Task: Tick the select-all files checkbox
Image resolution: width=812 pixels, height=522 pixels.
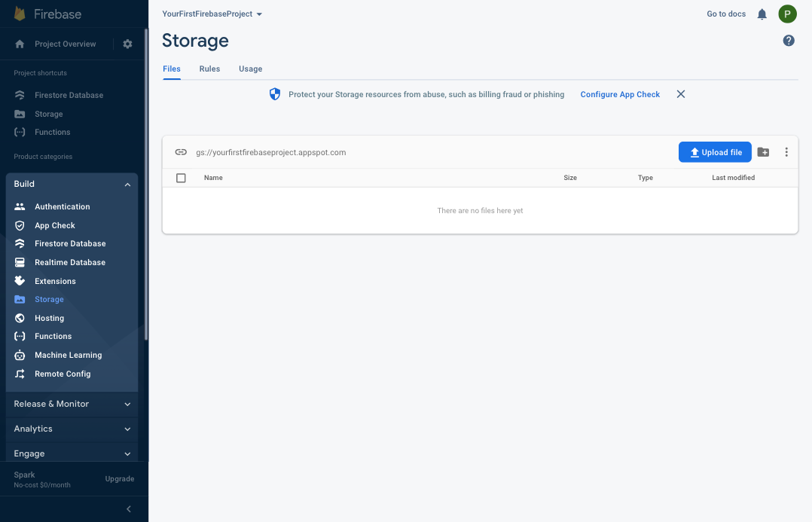Action: (x=181, y=178)
